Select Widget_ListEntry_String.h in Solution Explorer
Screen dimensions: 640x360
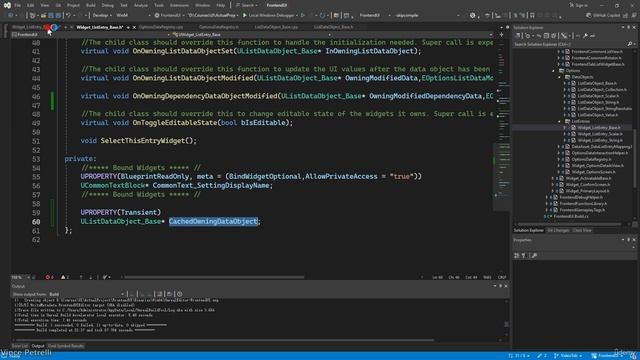click(x=600, y=140)
